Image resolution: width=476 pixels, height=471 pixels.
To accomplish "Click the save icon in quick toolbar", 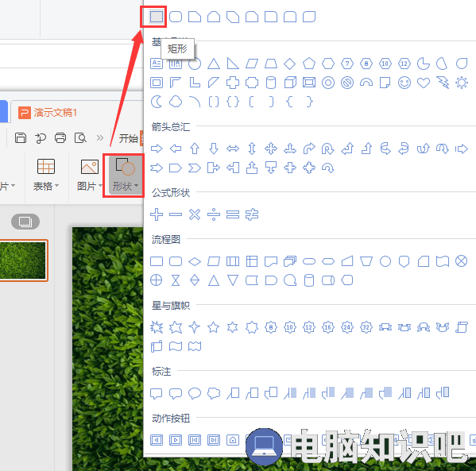I will tap(21, 137).
